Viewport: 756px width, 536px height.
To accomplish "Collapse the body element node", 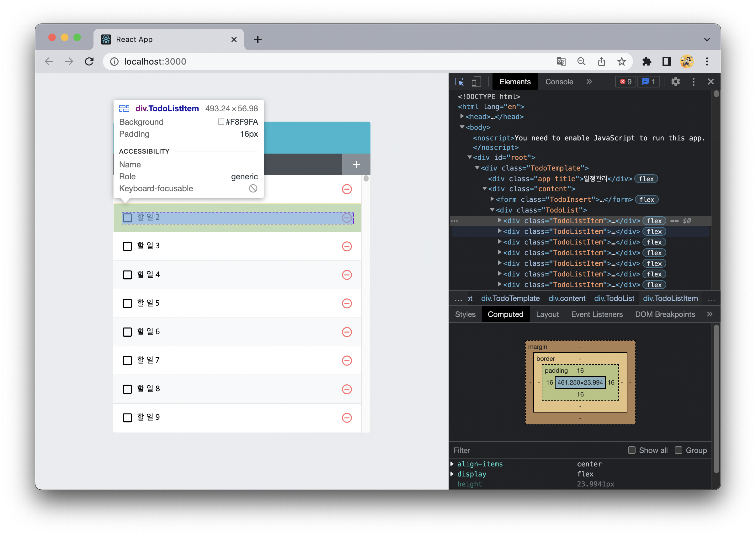I will [462, 127].
